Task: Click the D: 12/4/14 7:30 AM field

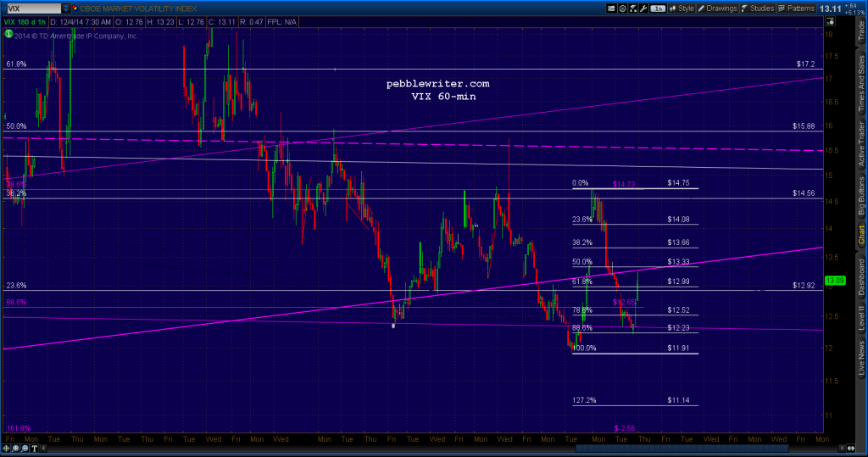Action: click(81, 22)
